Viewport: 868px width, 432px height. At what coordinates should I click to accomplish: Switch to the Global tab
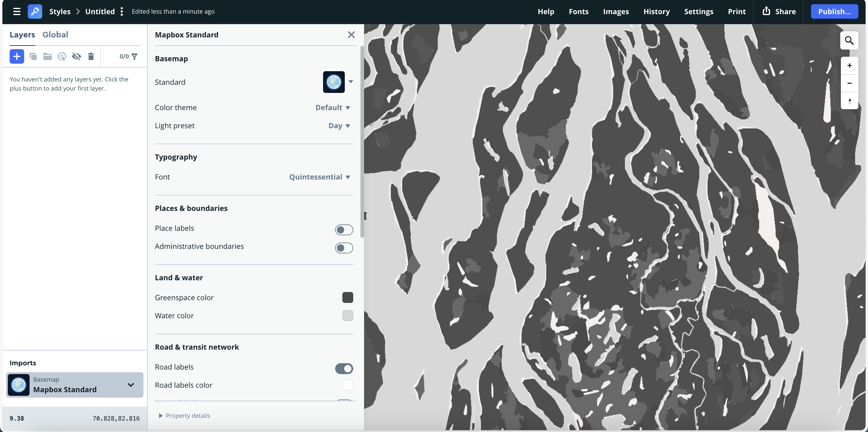point(55,34)
